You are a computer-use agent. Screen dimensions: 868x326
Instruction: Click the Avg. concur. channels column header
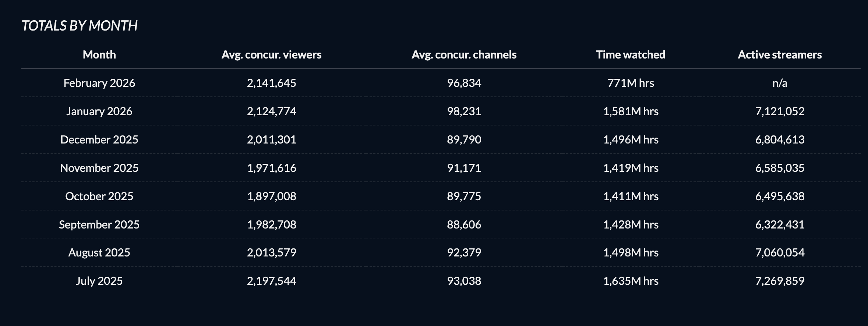click(464, 54)
